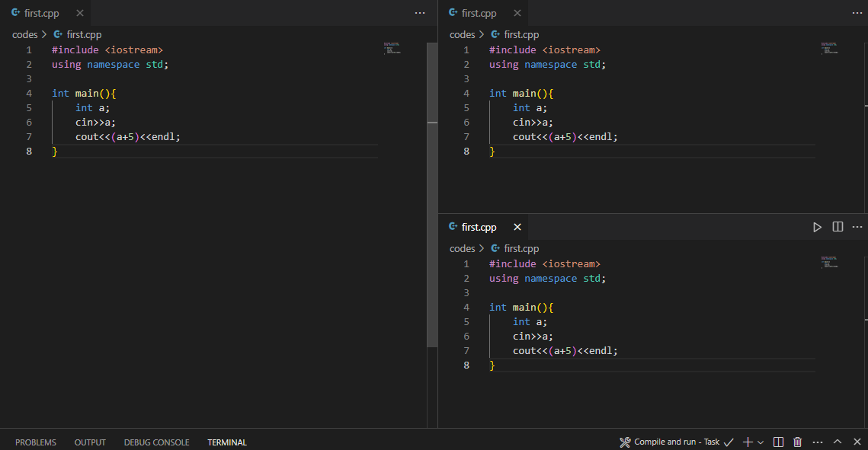868x450 pixels.
Task: Click codes breadcrumb in top-right editor
Action: point(463,35)
